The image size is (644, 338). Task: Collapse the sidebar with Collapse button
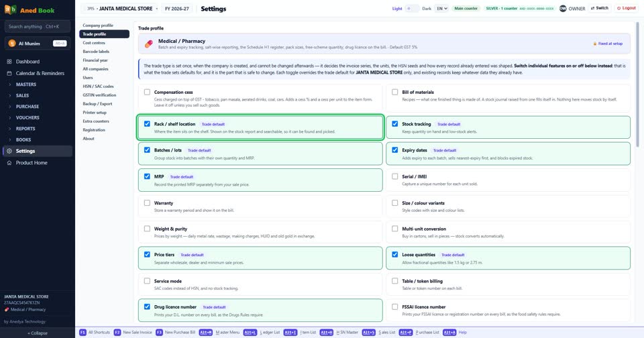pyautogui.click(x=38, y=333)
